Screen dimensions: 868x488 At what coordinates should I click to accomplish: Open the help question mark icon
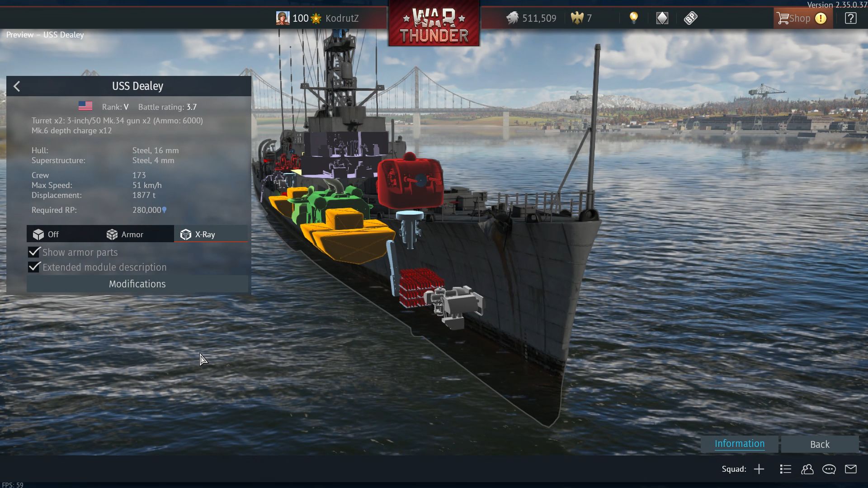pos(850,18)
